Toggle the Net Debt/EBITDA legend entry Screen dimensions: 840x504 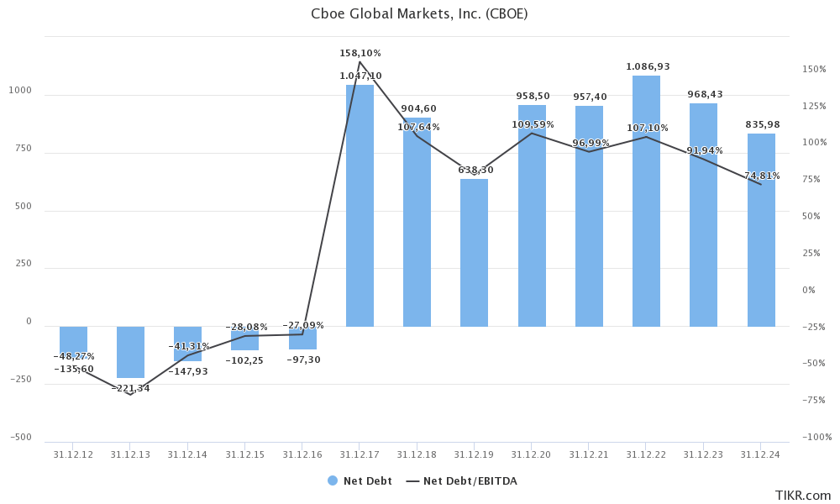pyautogui.click(x=462, y=481)
